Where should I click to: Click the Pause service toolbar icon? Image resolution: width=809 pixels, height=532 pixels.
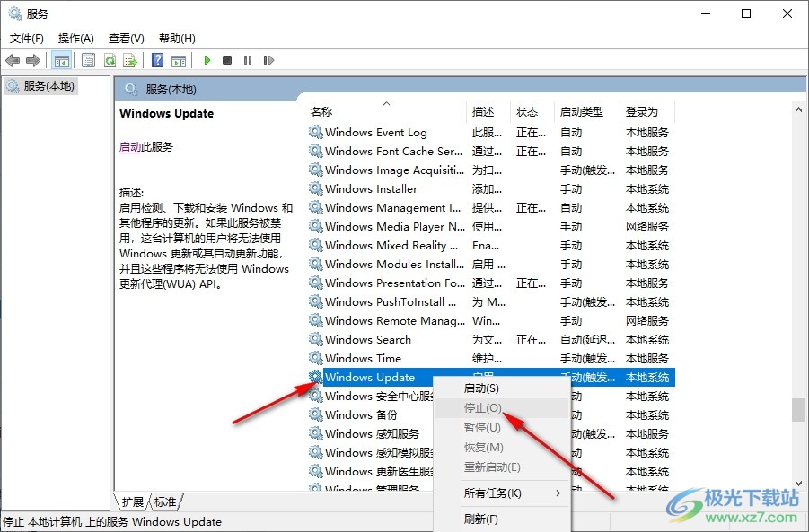point(248,60)
